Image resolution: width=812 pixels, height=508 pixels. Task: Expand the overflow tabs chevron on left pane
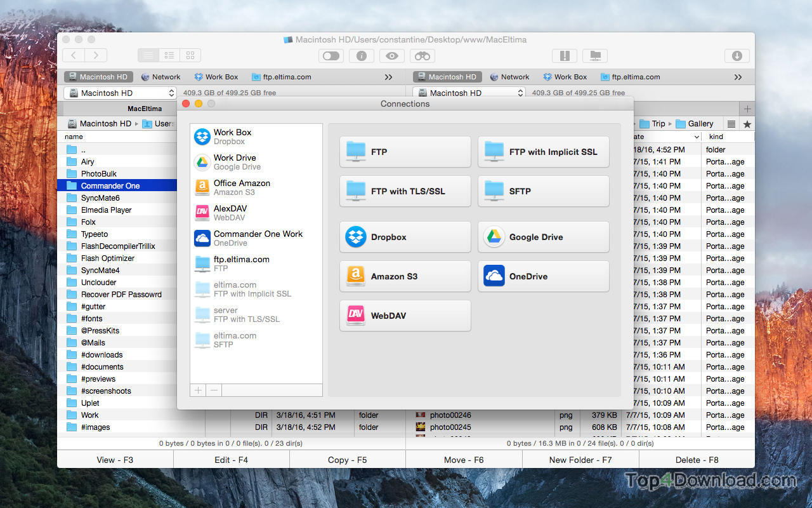point(388,77)
